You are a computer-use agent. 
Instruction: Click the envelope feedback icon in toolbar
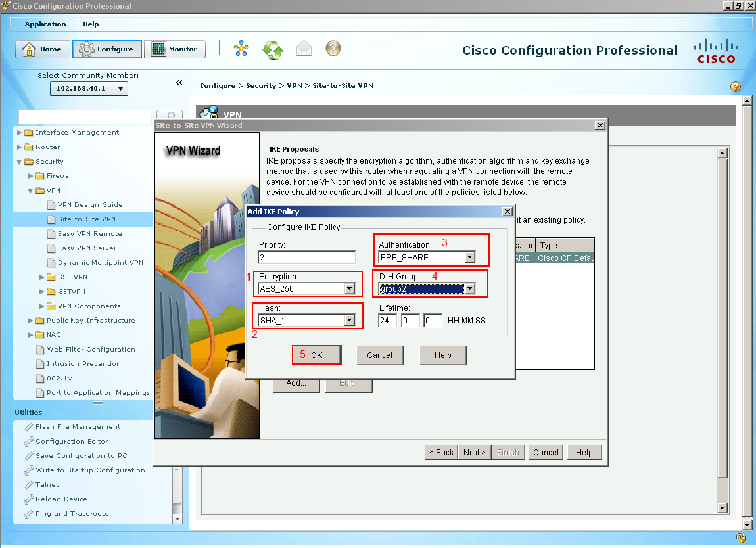[304, 49]
